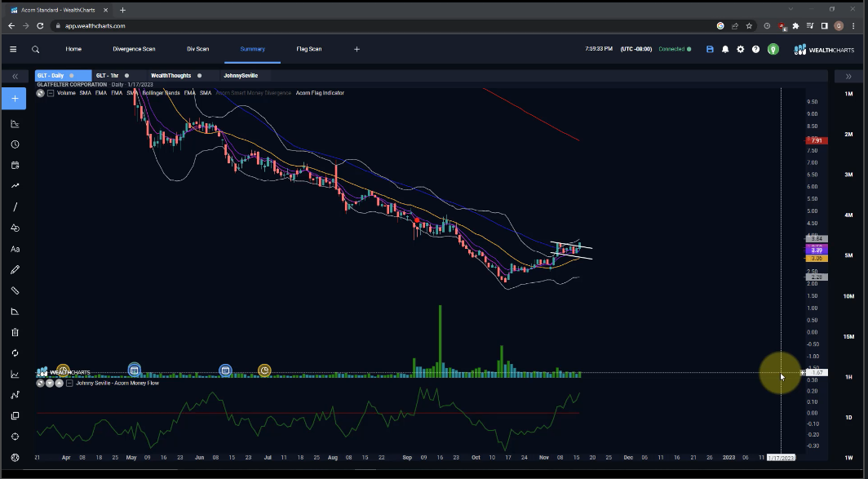Select the 1W timeframe button
The height and width of the screenshot is (479, 868).
pos(848,458)
